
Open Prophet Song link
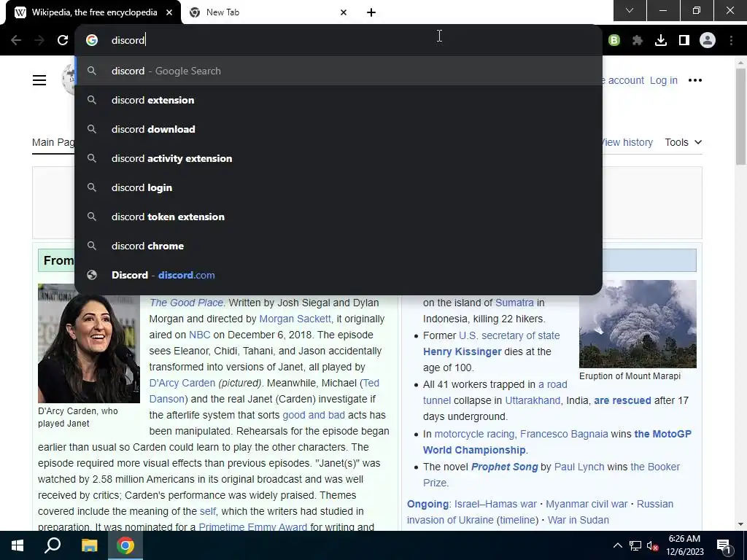point(505,467)
